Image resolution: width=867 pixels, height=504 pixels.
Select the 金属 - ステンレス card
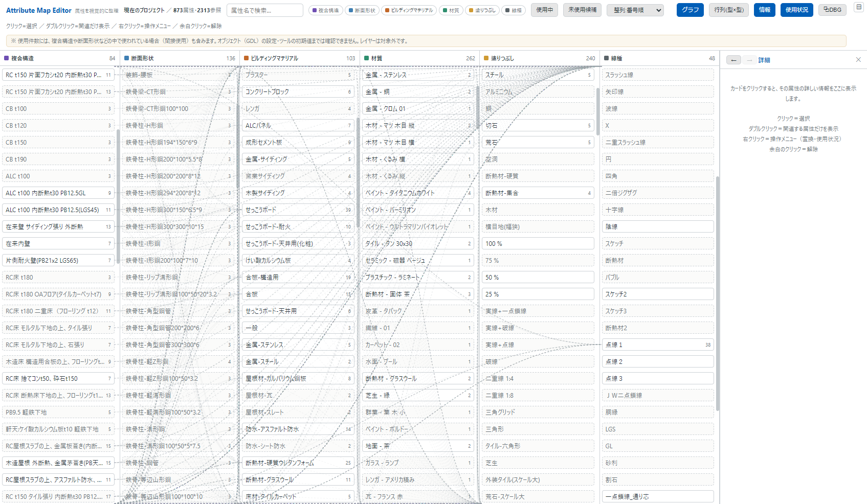point(418,75)
